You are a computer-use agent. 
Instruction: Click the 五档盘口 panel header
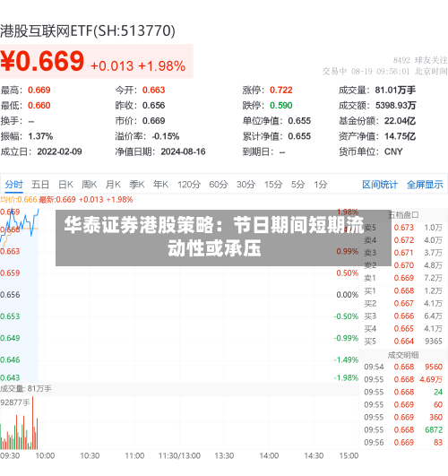403,215
